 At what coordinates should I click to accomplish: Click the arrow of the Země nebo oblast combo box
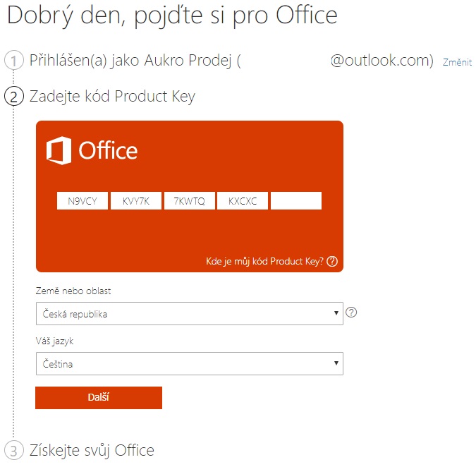[x=336, y=313]
